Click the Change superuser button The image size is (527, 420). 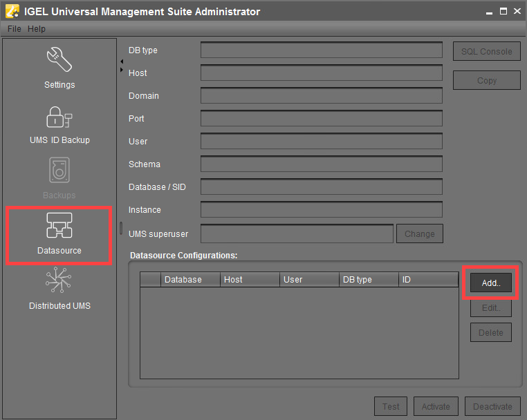pos(419,233)
